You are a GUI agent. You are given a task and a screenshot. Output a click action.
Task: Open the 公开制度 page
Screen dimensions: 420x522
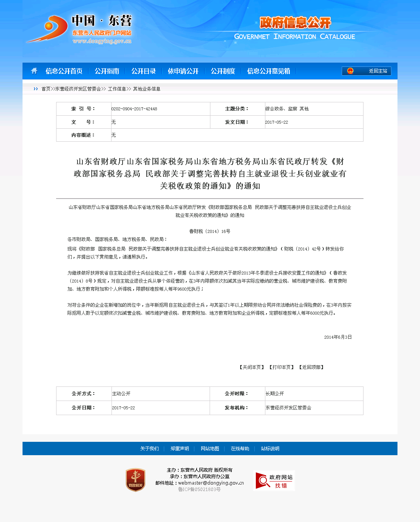click(x=223, y=71)
